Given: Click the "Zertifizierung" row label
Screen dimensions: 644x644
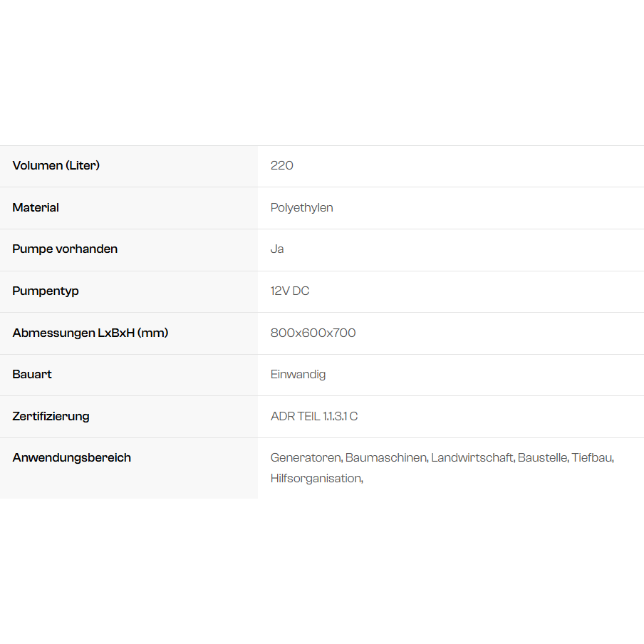Looking at the screenshot, I should pyautogui.click(x=51, y=416).
